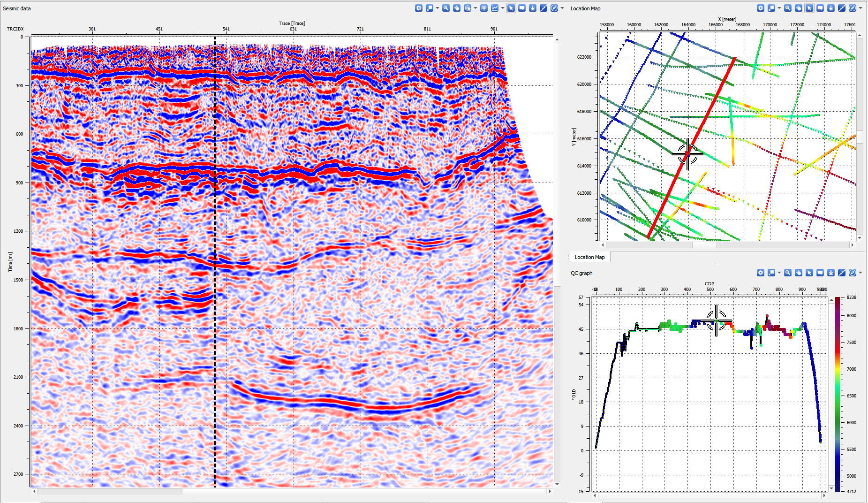Image resolution: width=868 pixels, height=503 pixels.
Task: Click the click-target zoom button in Seismic toolbar
Action: point(468,8)
